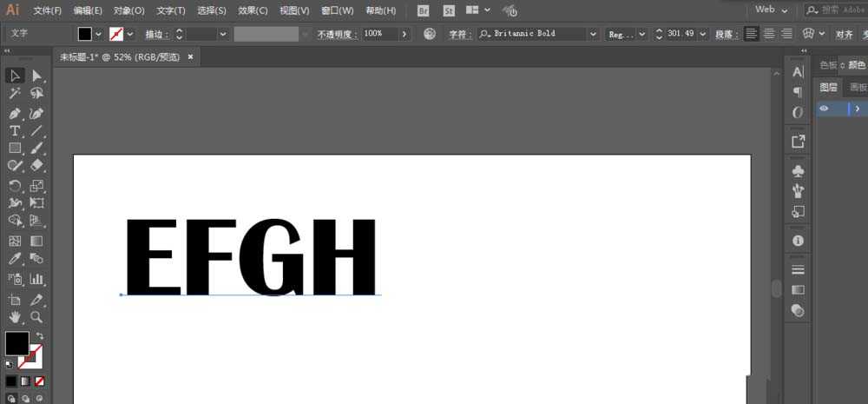Screen dimensions: 868x404
Task: Select the Zoom magnifier tool
Action: coord(36,317)
